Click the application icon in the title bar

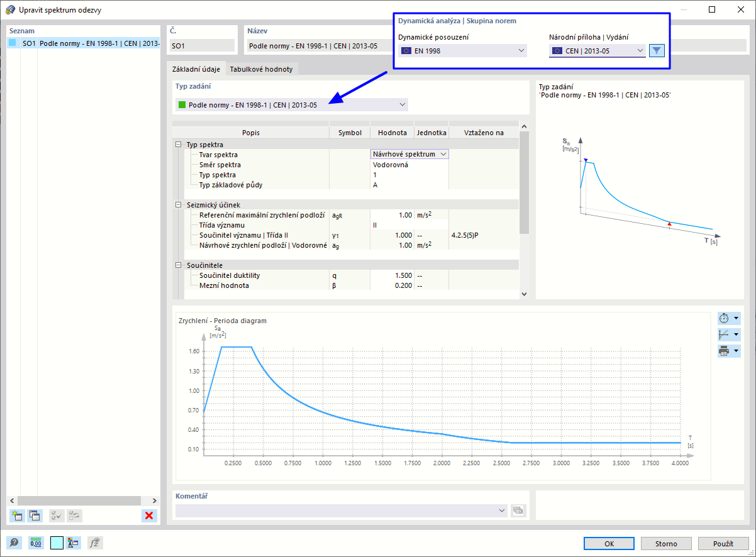(11, 10)
